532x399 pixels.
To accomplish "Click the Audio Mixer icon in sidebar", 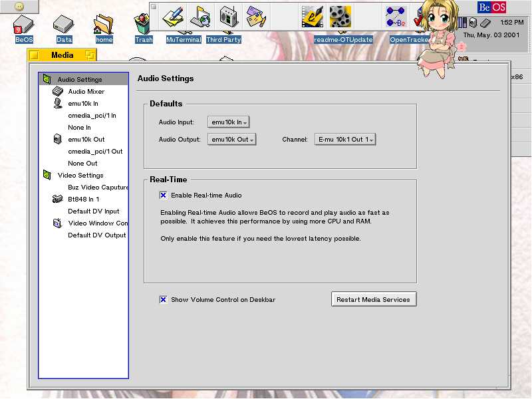I will [x=58, y=91].
